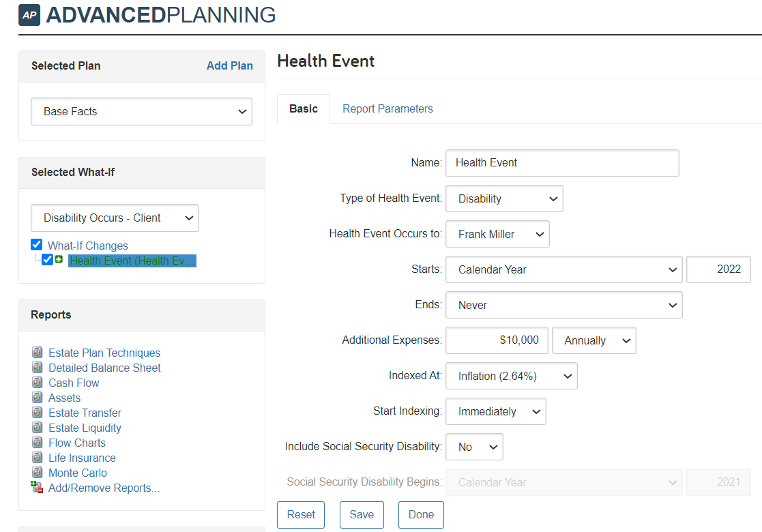
Task: Click the Monte Carlo report icon
Action: pyautogui.click(x=37, y=473)
